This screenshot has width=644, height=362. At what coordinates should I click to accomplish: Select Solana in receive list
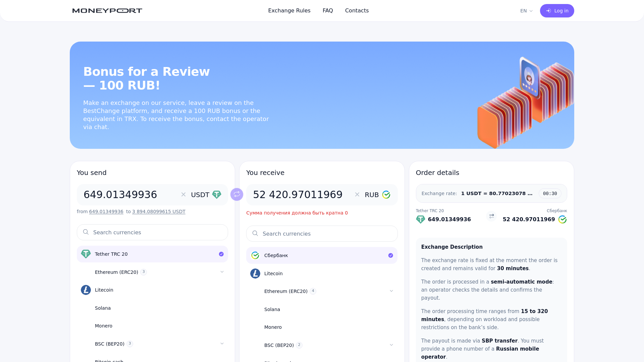(x=322, y=309)
